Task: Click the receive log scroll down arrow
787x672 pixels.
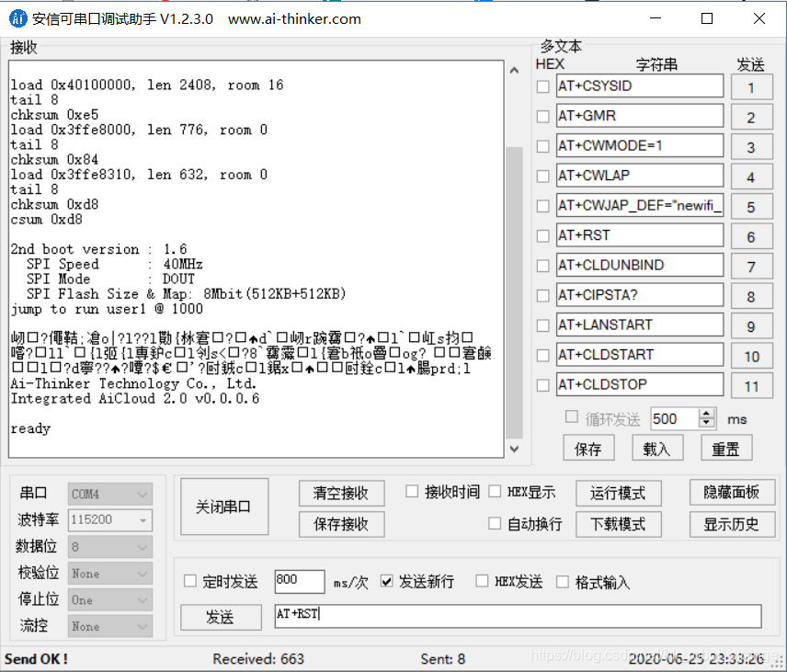Action: pyautogui.click(x=515, y=449)
